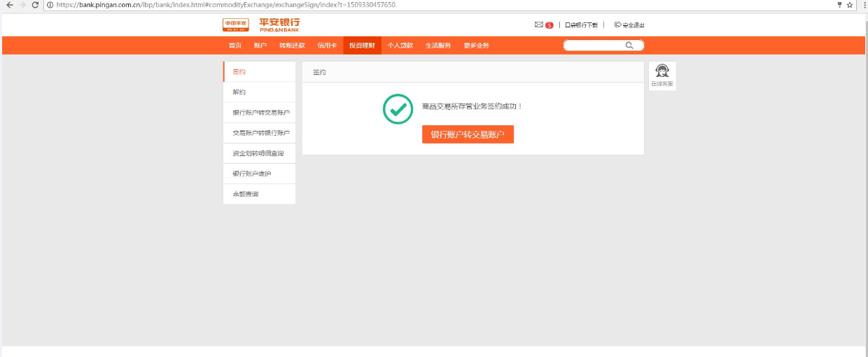Click the red unread message count badge

tap(549, 25)
